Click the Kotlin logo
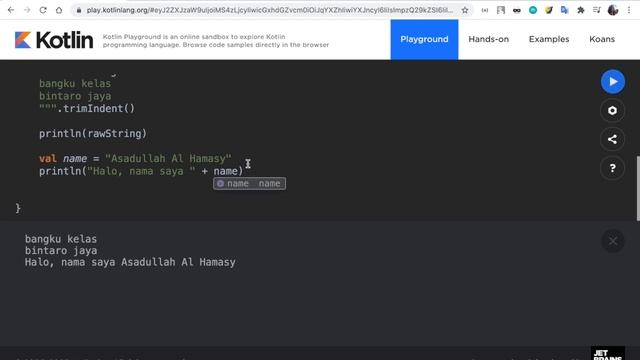The image size is (640, 360). (54, 40)
